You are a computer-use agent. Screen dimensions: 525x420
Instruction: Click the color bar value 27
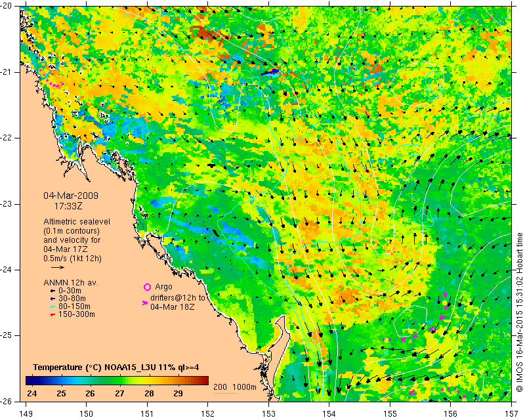(x=119, y=394)
